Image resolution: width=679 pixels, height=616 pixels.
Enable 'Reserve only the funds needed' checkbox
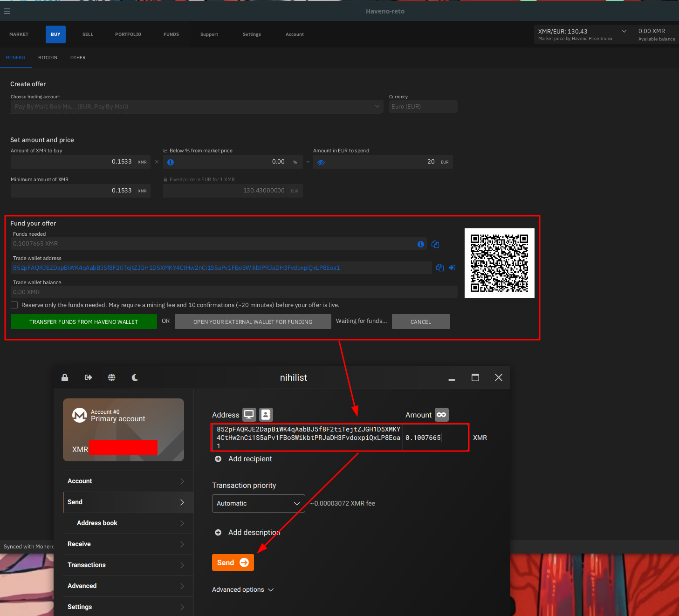click(x=14, y=305)
